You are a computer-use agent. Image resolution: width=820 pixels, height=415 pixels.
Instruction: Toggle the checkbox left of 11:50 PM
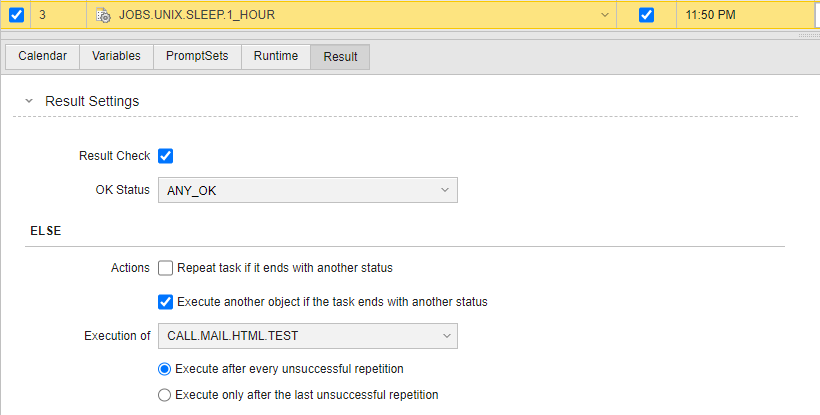pyautogui.click(x=646, y=15)
